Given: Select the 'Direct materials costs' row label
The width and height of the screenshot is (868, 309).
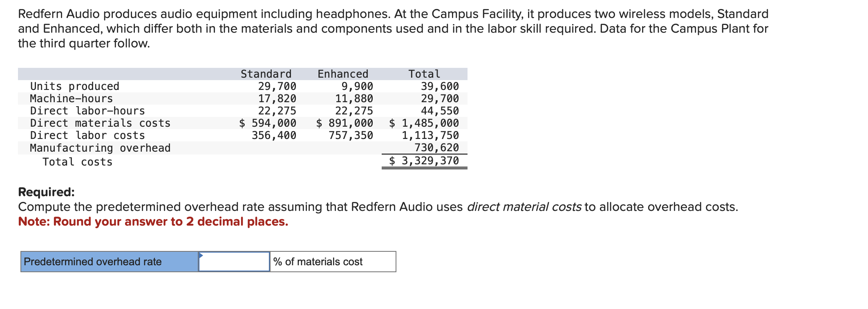Looking at the screenshot, I should pos(101,123).
